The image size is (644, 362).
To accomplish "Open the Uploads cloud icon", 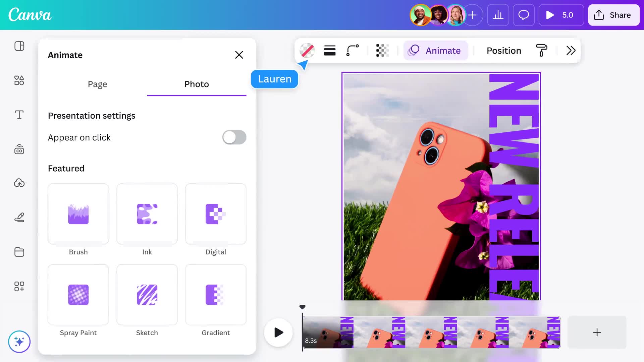I will click(19, 183).
